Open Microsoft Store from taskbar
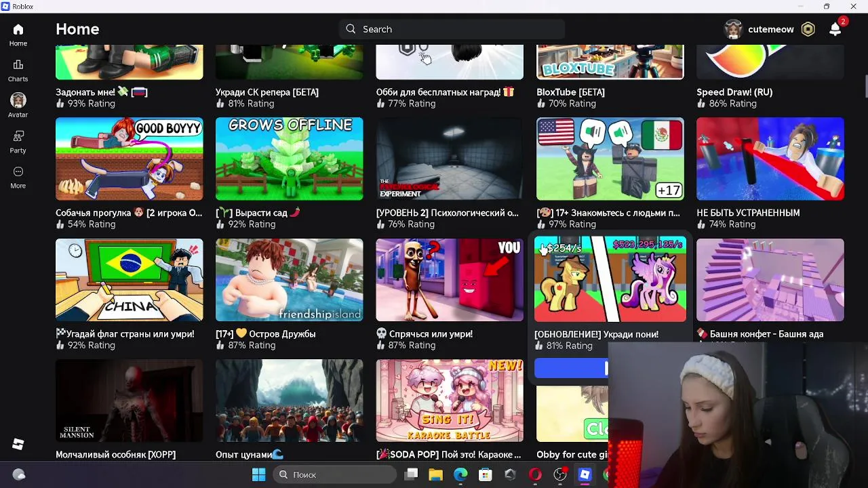Viewport: 868px width, 488px height. 486,474
